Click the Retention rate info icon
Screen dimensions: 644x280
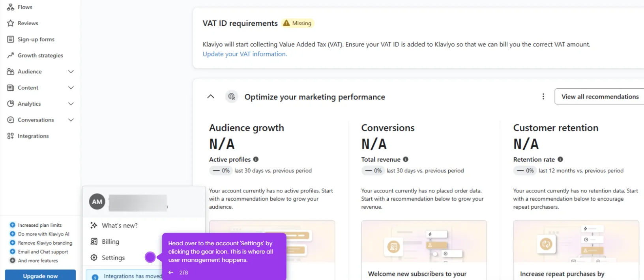560,159
